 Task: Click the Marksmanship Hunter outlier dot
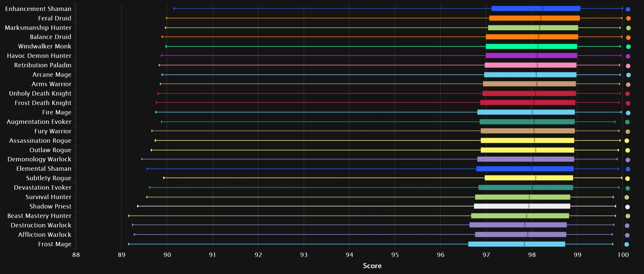[x=628, y=28]
